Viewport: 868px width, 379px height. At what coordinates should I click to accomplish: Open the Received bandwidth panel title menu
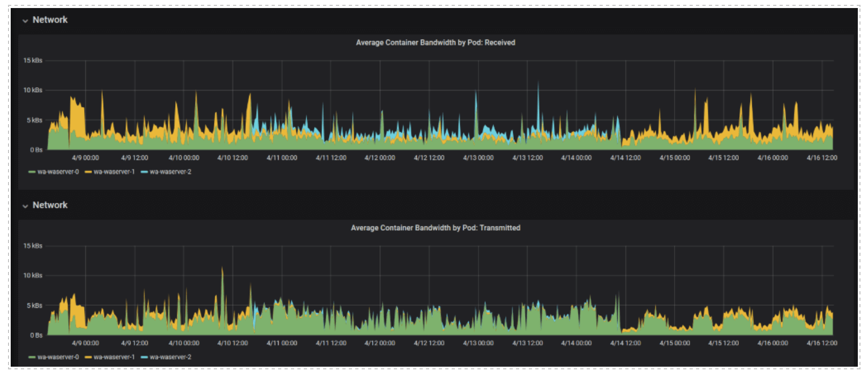435,43
